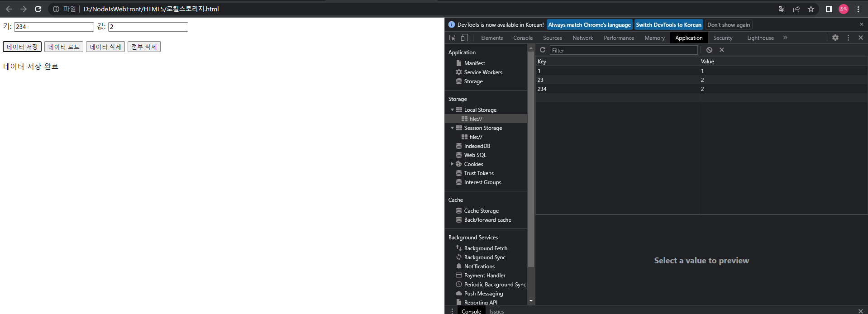Sort by the Key column header
The height and width of the screenshot is (314, 868).
point(617,62)
